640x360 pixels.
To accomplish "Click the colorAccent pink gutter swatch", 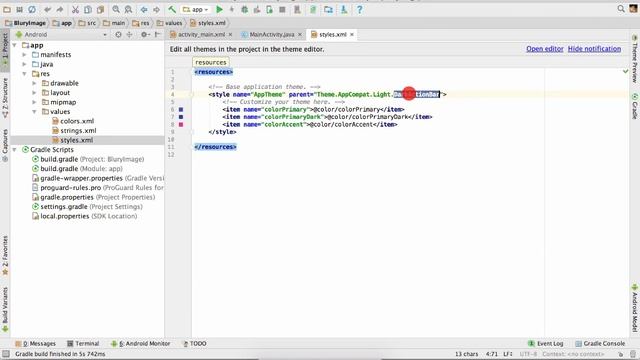I will pyautogui.click(x=181, y=124).
